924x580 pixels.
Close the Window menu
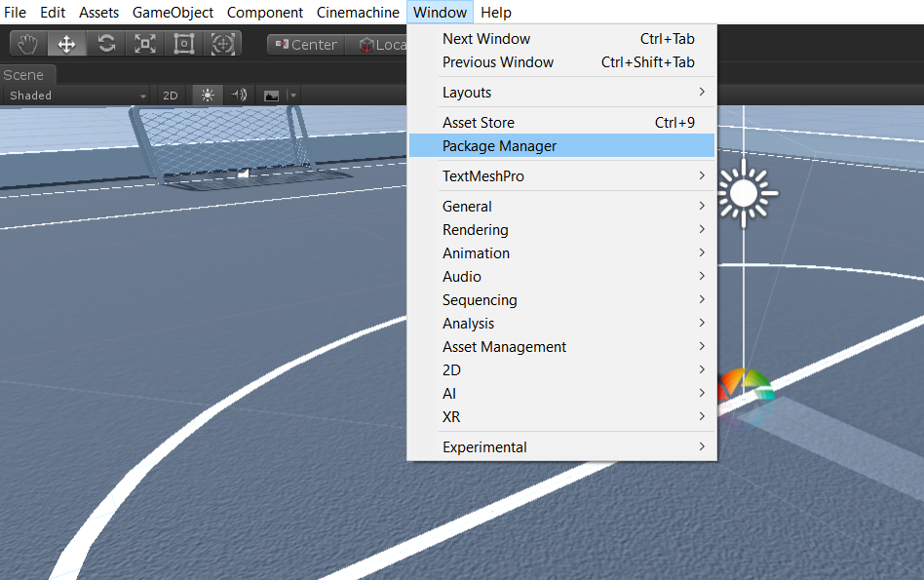441,13
